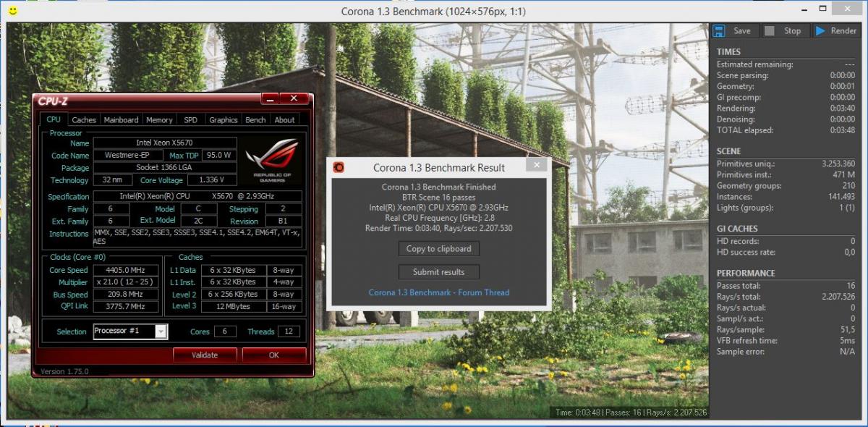868x427 pixels.
Task: Click Core Voltage value 1.336 V
Action: [x=213, y=179]
